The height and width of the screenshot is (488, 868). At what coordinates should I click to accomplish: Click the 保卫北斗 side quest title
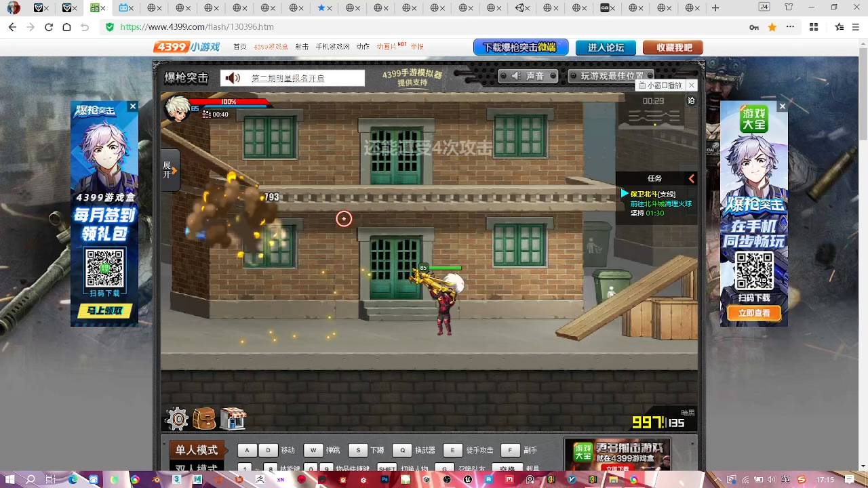(x=653, y=194)
